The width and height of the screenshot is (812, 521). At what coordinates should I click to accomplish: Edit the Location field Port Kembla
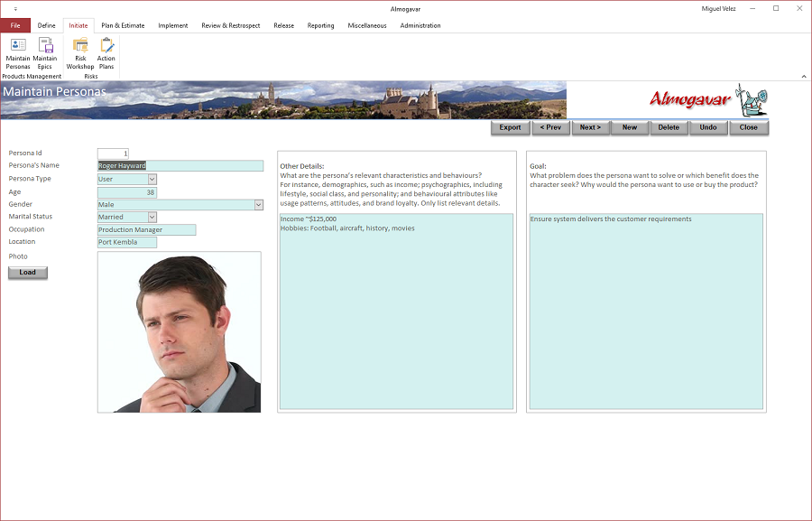[127, 242]
